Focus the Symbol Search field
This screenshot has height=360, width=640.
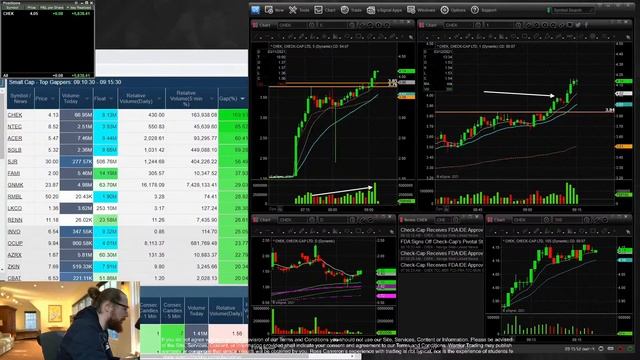pos(573,10)
